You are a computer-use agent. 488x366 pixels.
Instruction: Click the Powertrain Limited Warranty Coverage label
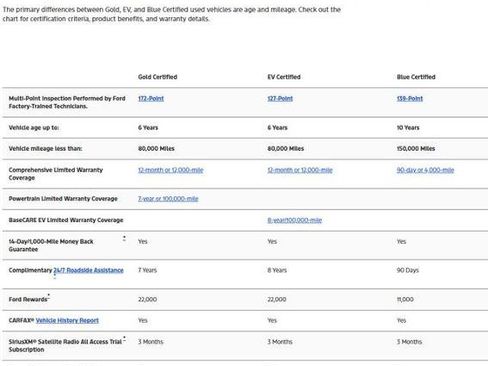pos(63,199)
